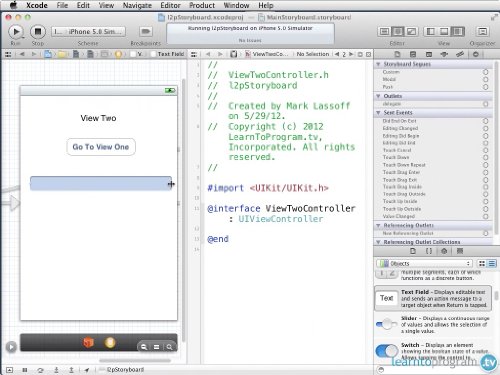This screenshot has height=375, width=500.
Task: Show the Connections inspector tab
Action: (x=476, y=54)
